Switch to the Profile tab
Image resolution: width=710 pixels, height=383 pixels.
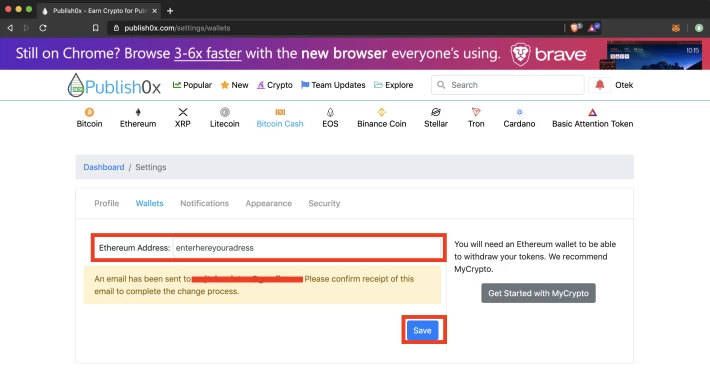106,203
